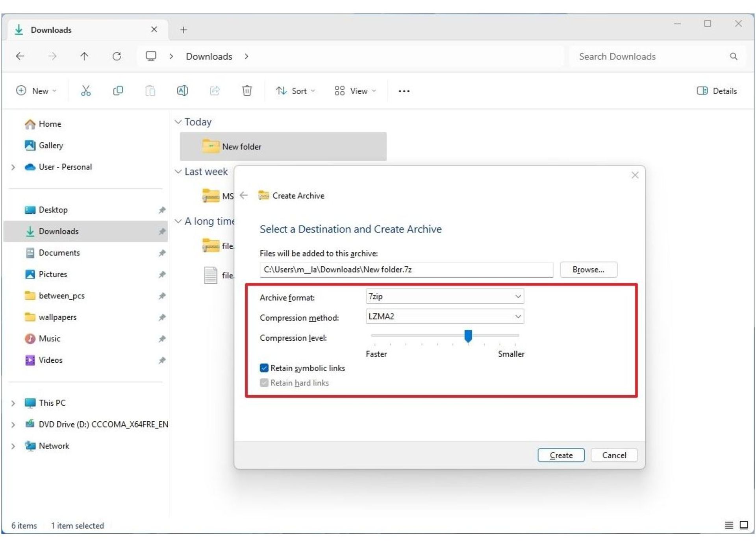Image resolution: width=756 pixels, height=548 pixels.
Task: Click the Rename icon in toolbar
Action: [182, 91]
